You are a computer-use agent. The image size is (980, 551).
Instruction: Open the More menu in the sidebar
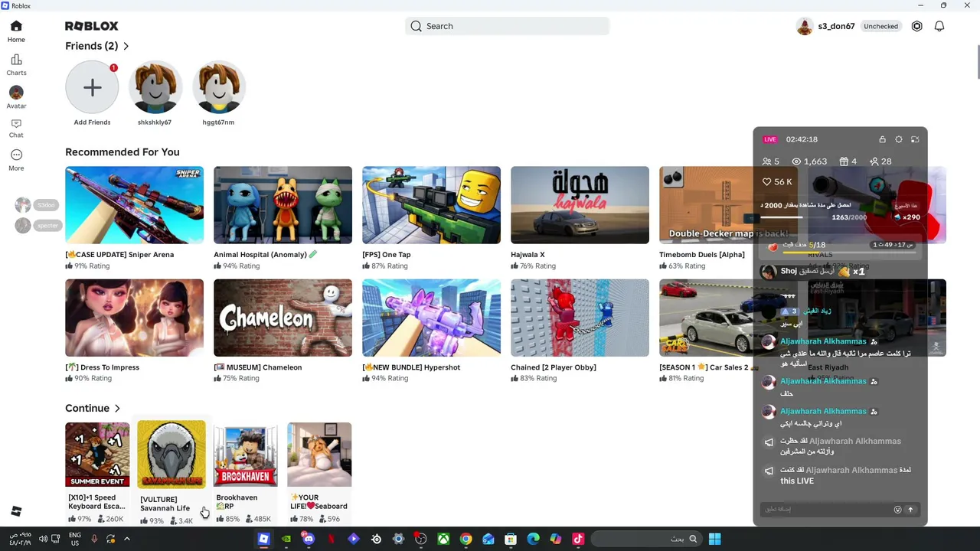click(x=16, y=160)
